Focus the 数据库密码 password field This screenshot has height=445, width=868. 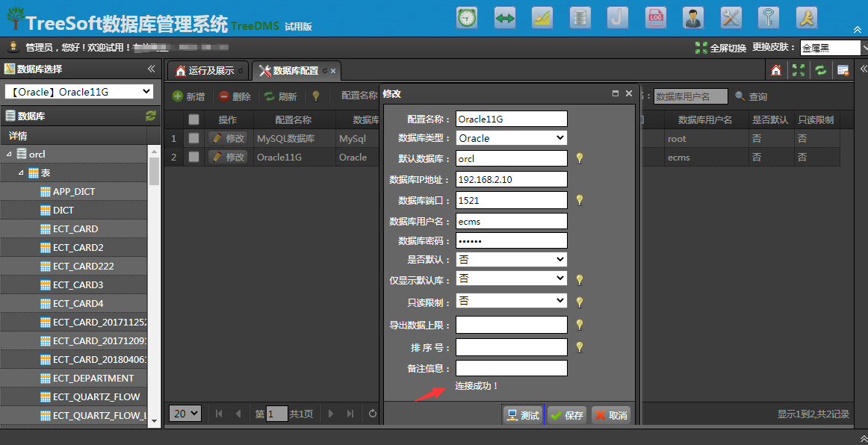coord(512,240)
